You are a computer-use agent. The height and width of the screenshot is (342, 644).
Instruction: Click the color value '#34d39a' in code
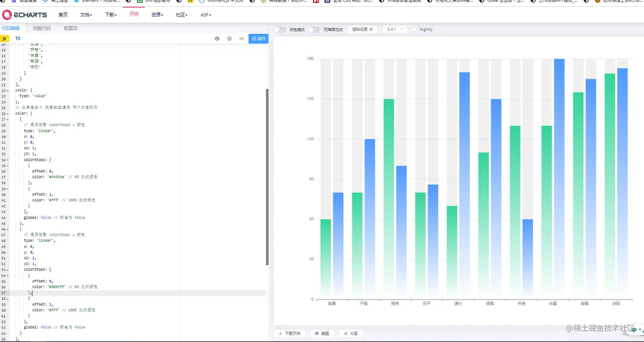[x=56, y=177]
